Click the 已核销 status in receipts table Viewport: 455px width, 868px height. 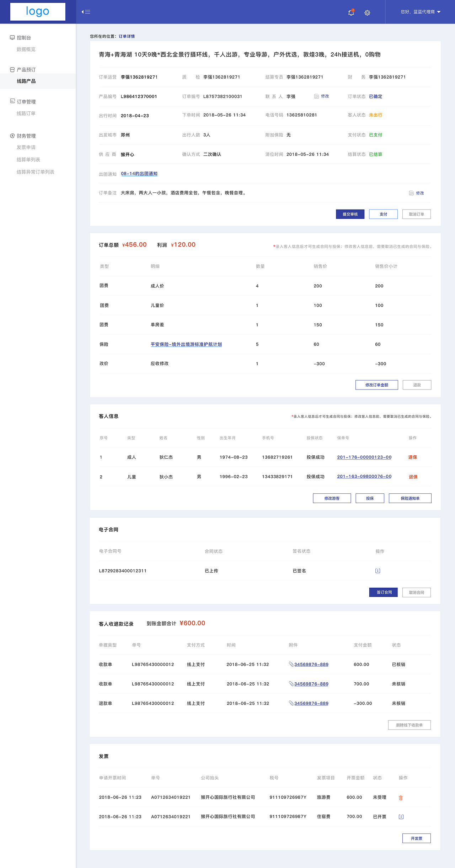(x=398, y=664)
